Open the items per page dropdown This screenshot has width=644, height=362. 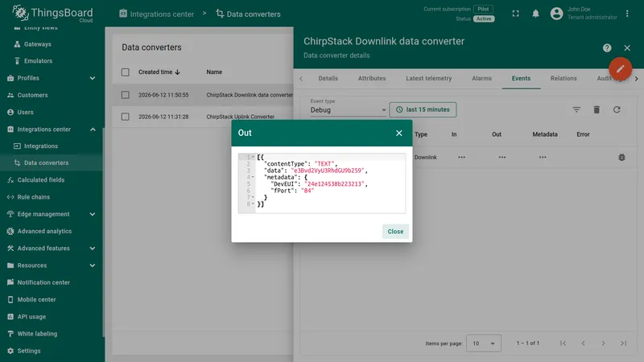point(484,343)
